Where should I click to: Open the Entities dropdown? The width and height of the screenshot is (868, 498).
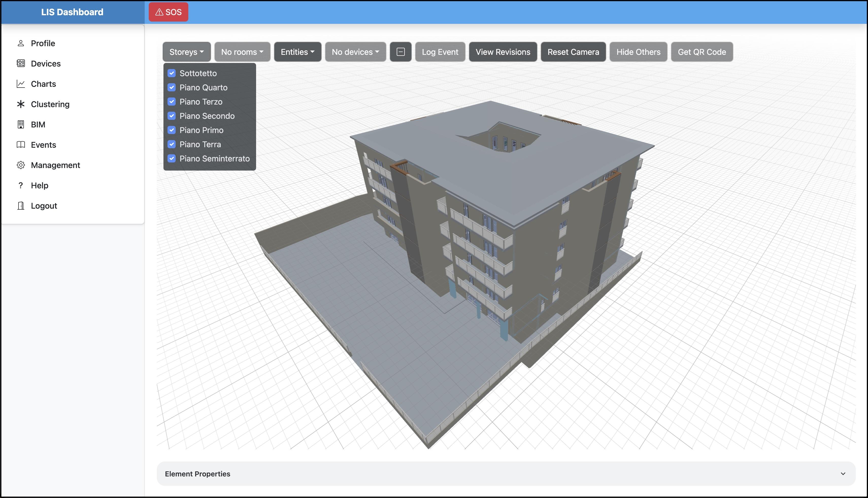click(x=297, y=52)
